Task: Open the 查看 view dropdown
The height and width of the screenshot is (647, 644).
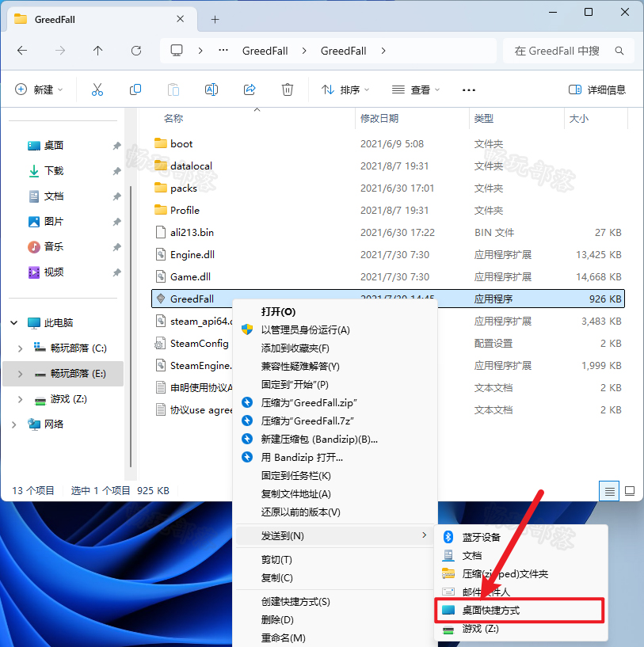Action: point(416,89)
